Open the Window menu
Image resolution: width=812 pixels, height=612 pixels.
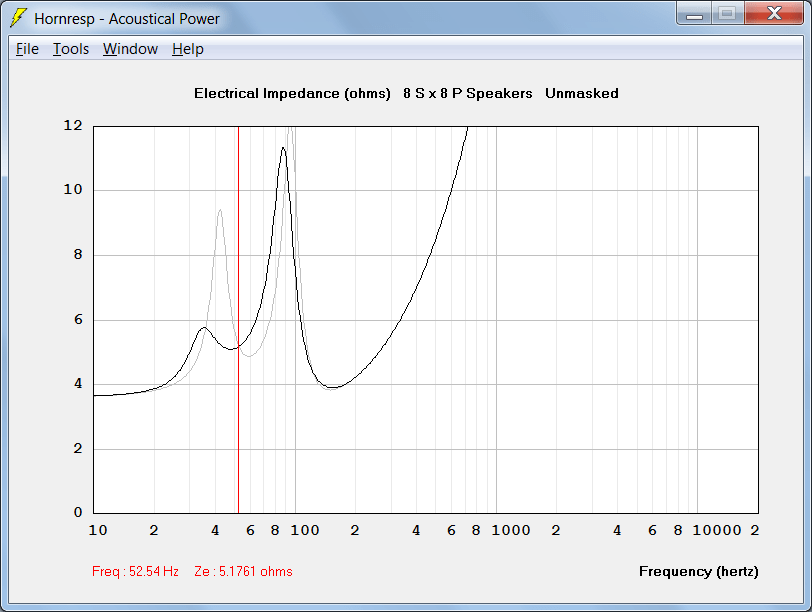click(130, 49)
